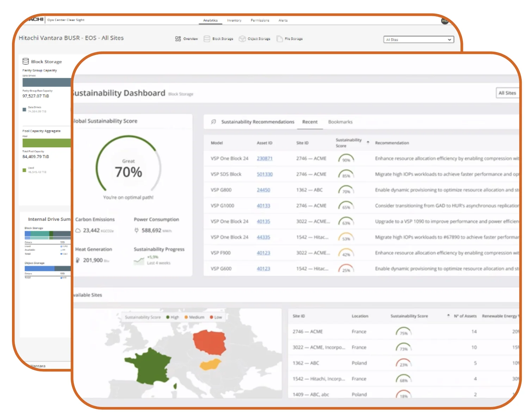
Task: Sort recommendations by the Sustainability Score arrow
Action: 368,143
